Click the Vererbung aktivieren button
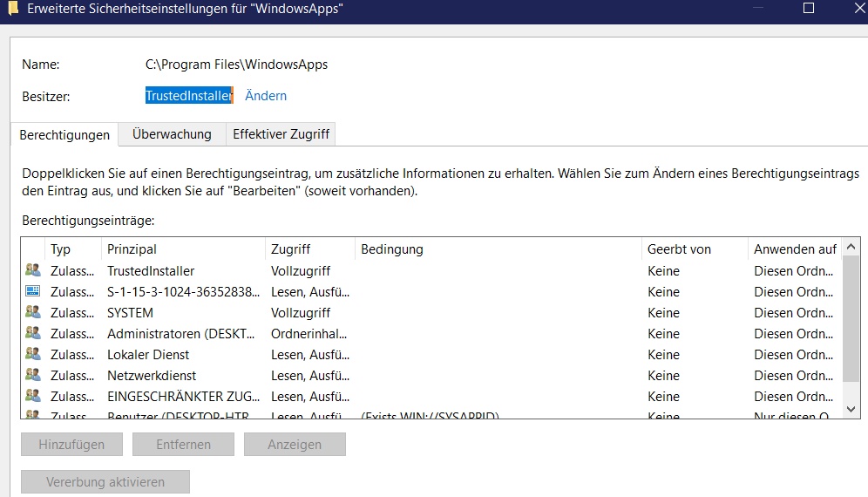 pyautogui.click(x=105, y=482)
